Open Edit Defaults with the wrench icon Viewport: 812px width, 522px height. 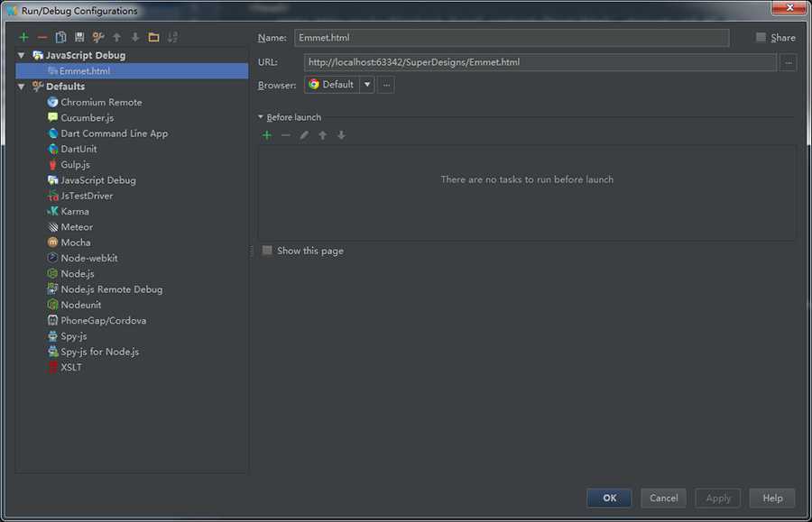click(x=97, y=37)
